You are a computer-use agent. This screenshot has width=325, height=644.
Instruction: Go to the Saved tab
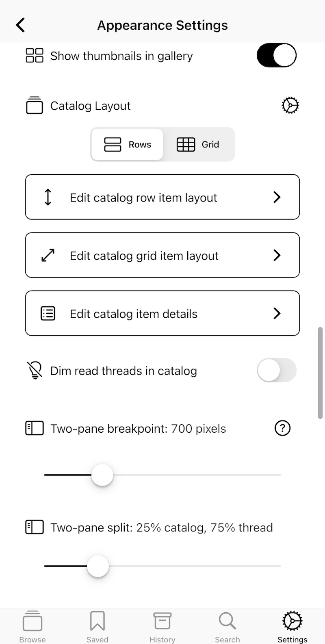[x=97, y=627]
